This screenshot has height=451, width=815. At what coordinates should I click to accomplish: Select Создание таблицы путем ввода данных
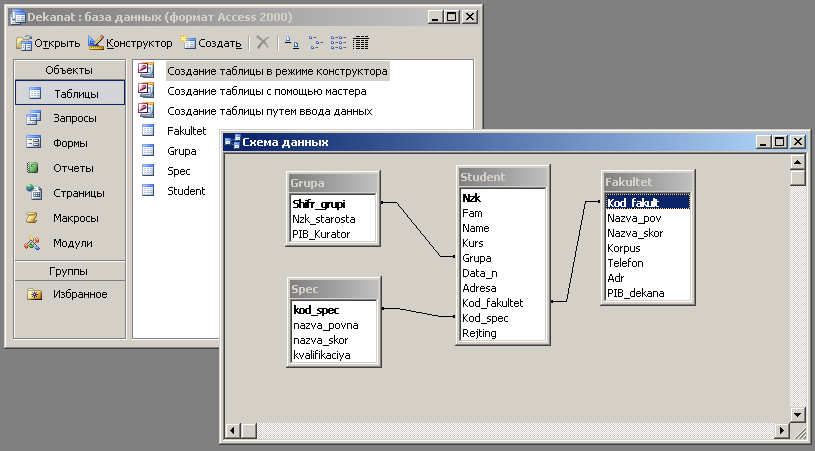(270, 111)
